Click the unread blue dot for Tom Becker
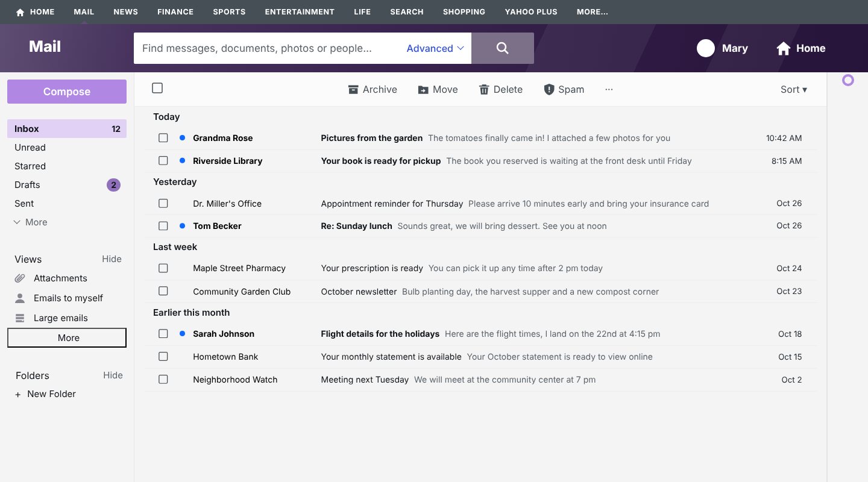The image size is (868, 482). click(182, 226)
